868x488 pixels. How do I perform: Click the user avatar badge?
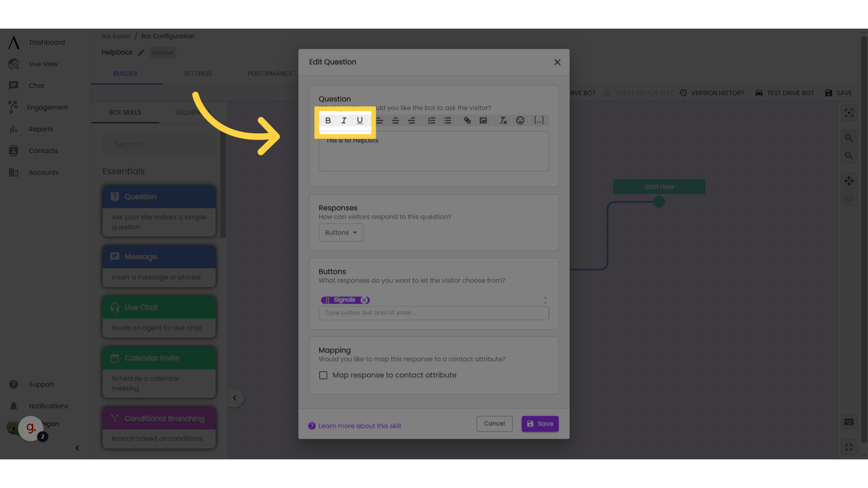(31, 428)
